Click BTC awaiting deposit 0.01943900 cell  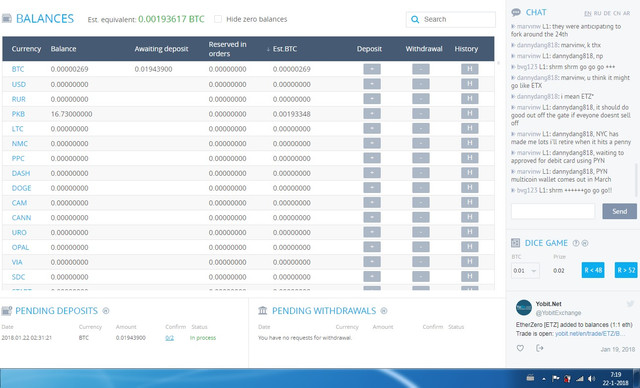[153, 69]
